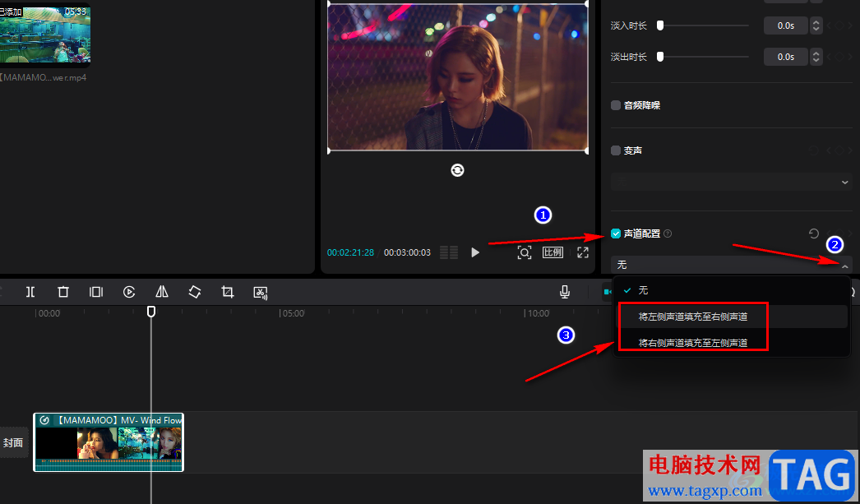Select 无 option in channel menu
860x504 pixels.
click(731, 290)
